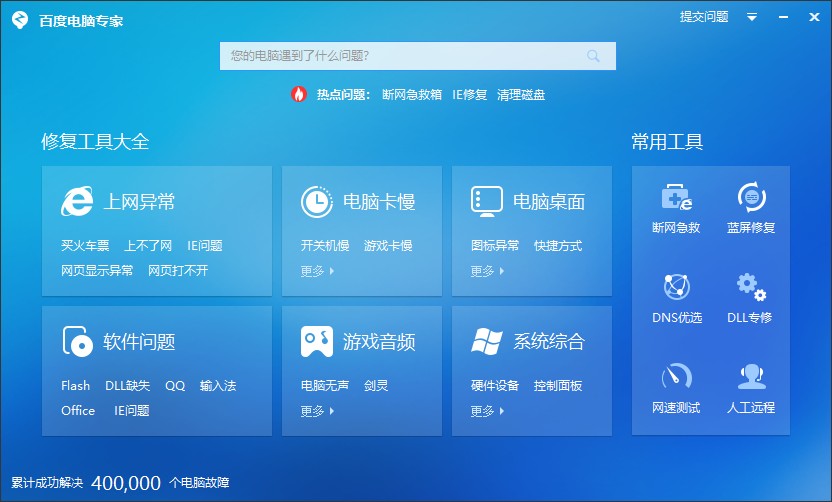Viewport: 832px width, 502px height.
Task: Click the 电脑卡慢 category title
Action: 379,202
